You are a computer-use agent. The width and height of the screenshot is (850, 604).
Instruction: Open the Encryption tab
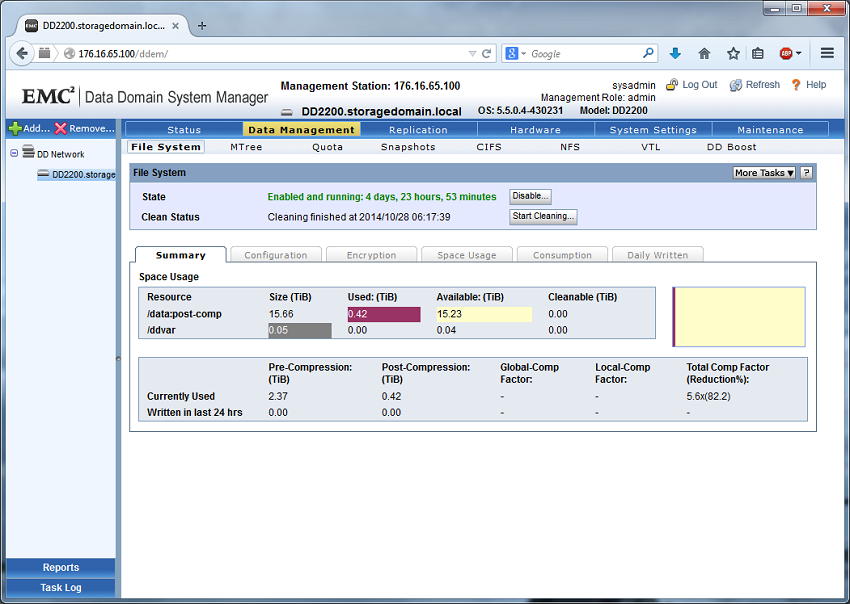[x=371, y=255]
